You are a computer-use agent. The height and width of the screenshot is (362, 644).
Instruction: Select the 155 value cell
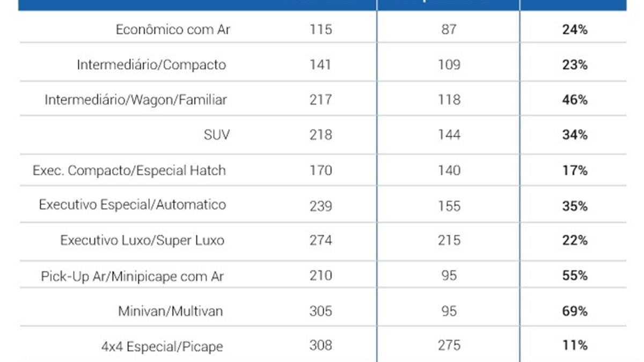[x=449, y=205]
